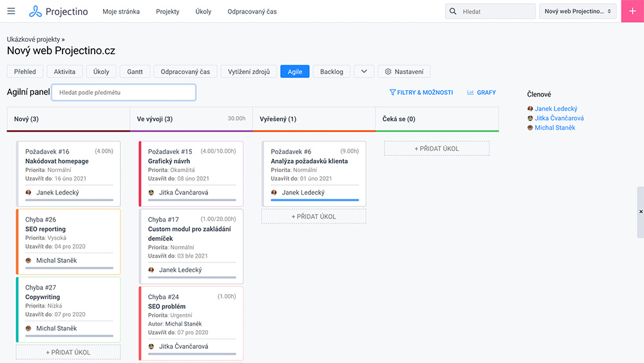
Task: Click assignee avatar on Nakódovat homepage card
Action: pos(28,192)
